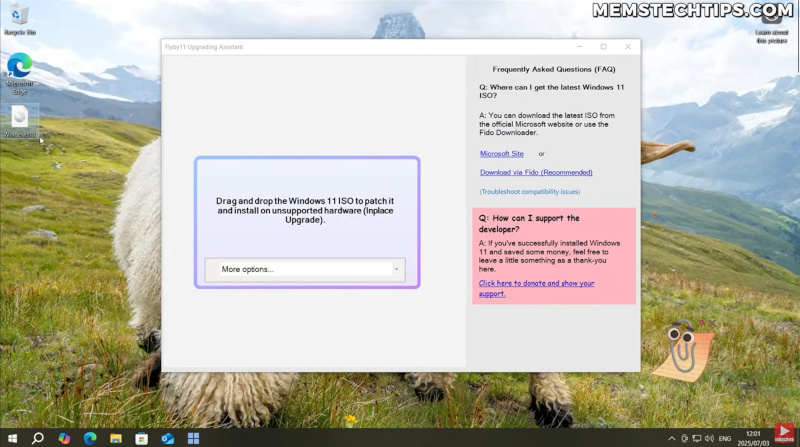Click the ENG language indicator
Image resolution: width=800 pixels, height=447 pixels.
coord(724,438)
